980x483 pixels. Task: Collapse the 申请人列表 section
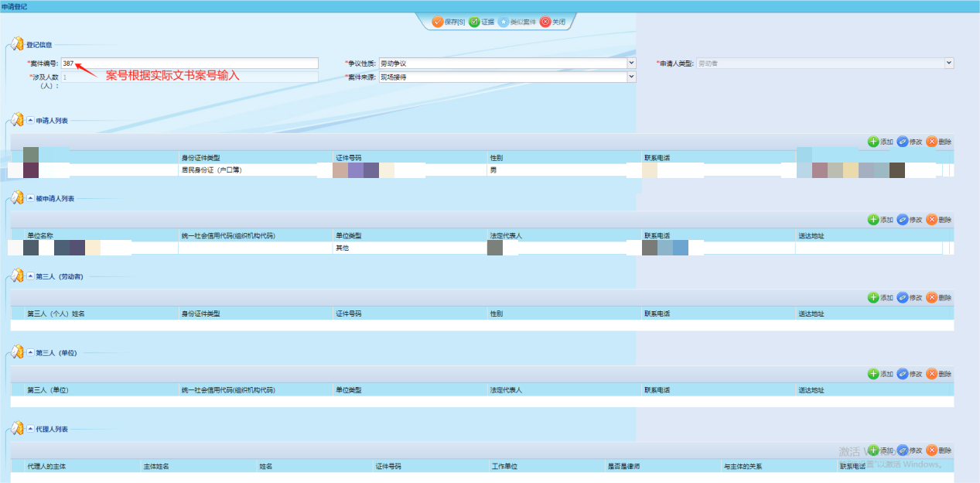click(x=30, y=121)
